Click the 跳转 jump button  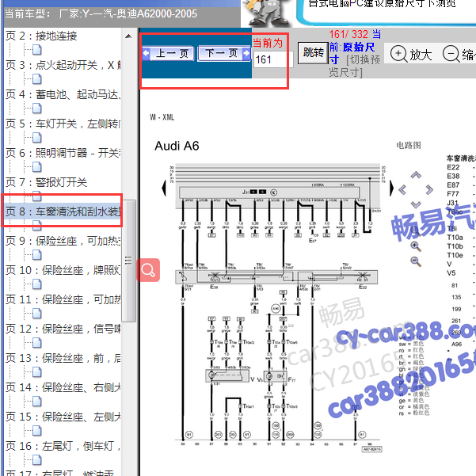tap(314, 53)
